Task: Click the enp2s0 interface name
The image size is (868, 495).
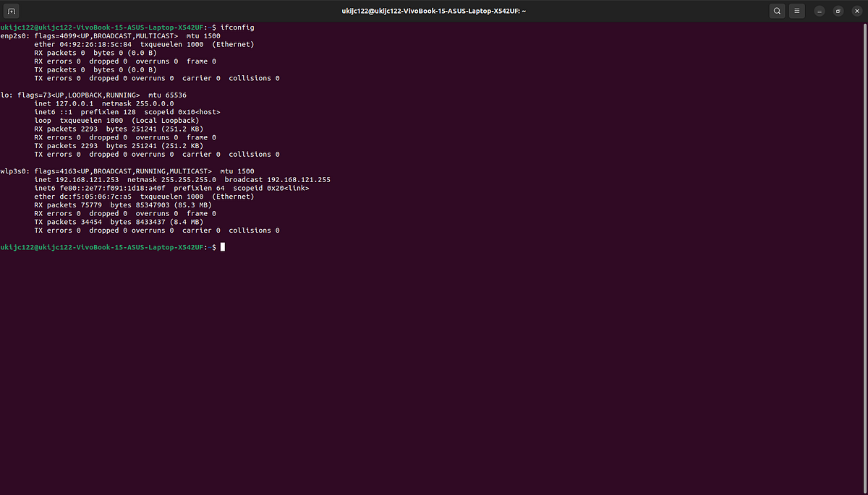Action: pos(13,35)
